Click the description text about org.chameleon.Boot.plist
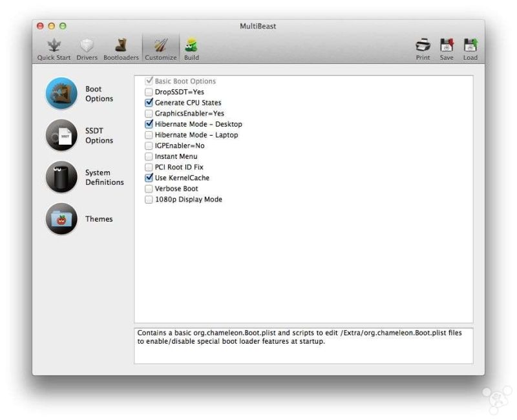517x420 pixels. point(299,337)
